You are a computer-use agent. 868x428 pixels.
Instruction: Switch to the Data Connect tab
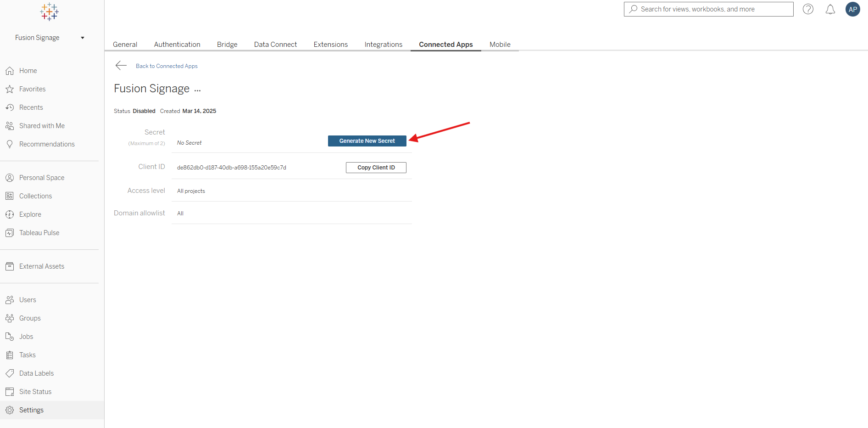point(276,45)
